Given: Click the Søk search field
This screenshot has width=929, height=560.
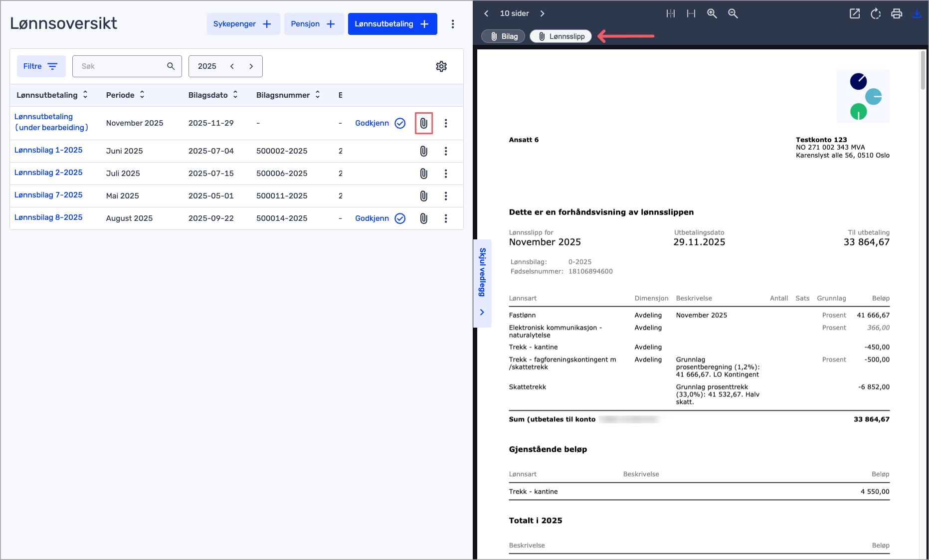Looking at the screenshot, I should 121,66.
